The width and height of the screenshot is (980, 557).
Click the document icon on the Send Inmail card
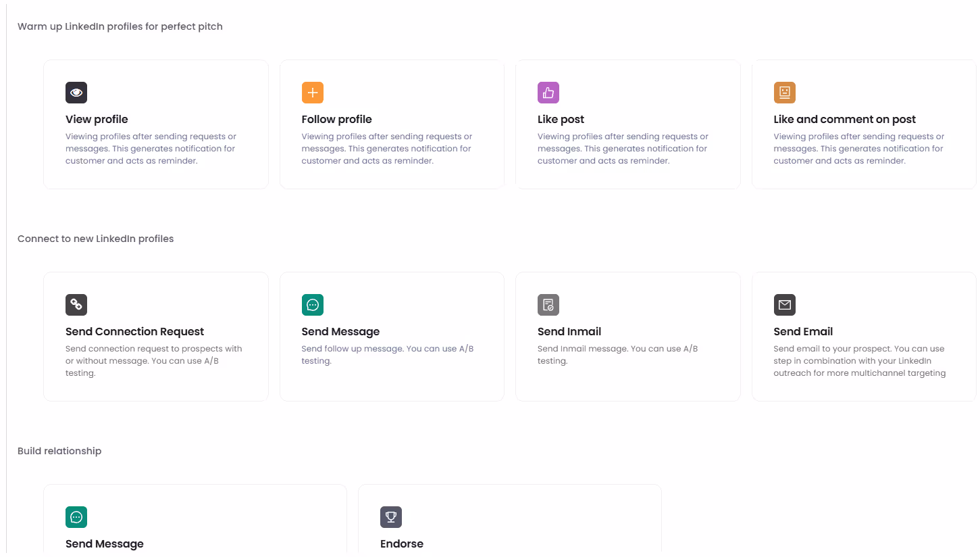point(548,305)
